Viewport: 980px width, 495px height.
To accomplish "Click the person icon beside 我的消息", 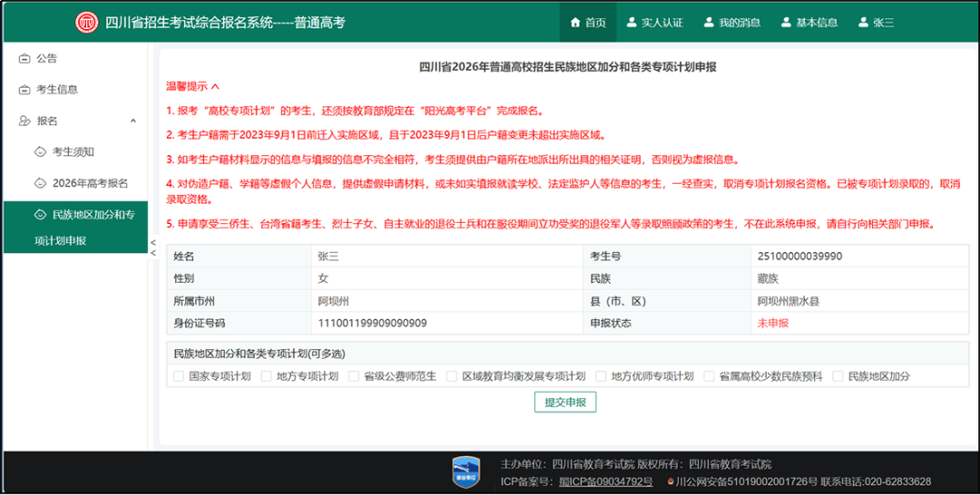I will click(709, 23).
